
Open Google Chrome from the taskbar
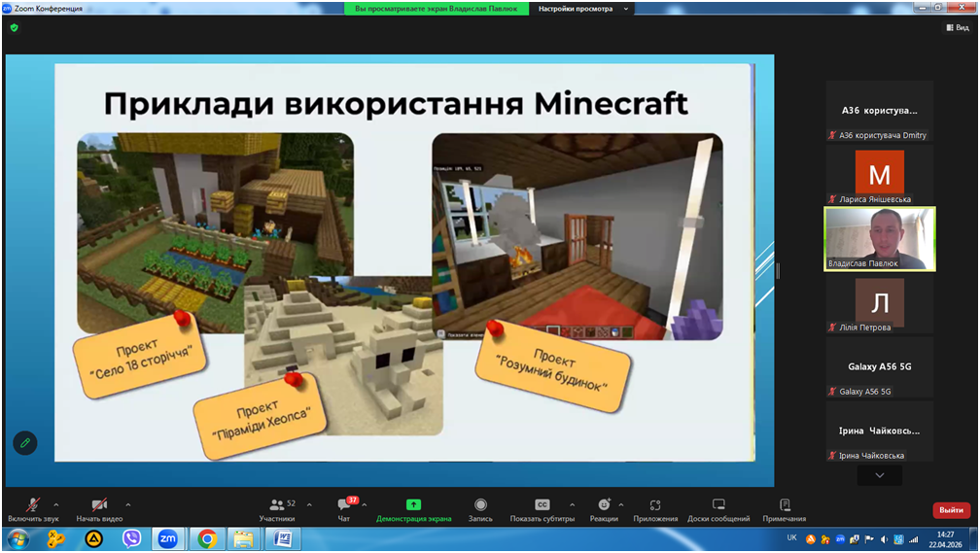[x=206, y=538]
